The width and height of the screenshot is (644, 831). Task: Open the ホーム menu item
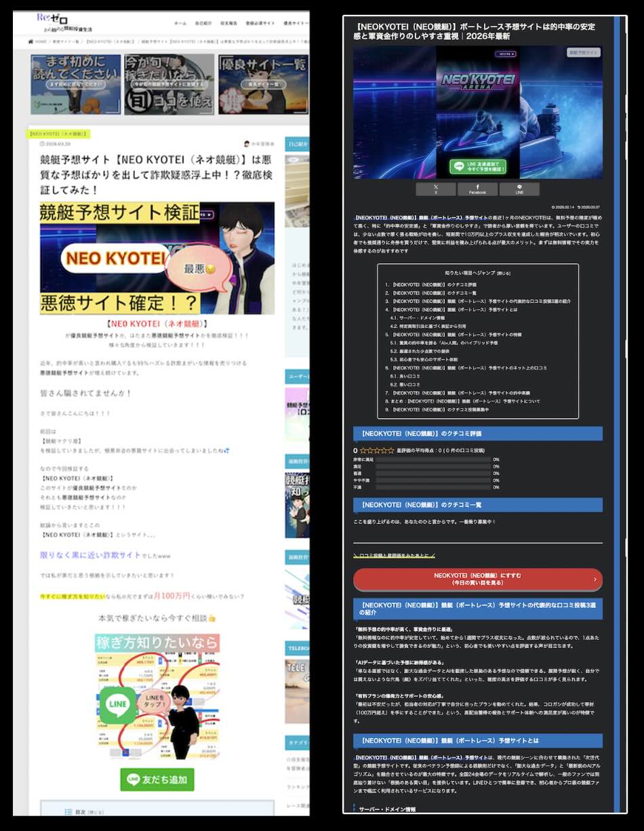pyautogui.click(x=180, y=23)
